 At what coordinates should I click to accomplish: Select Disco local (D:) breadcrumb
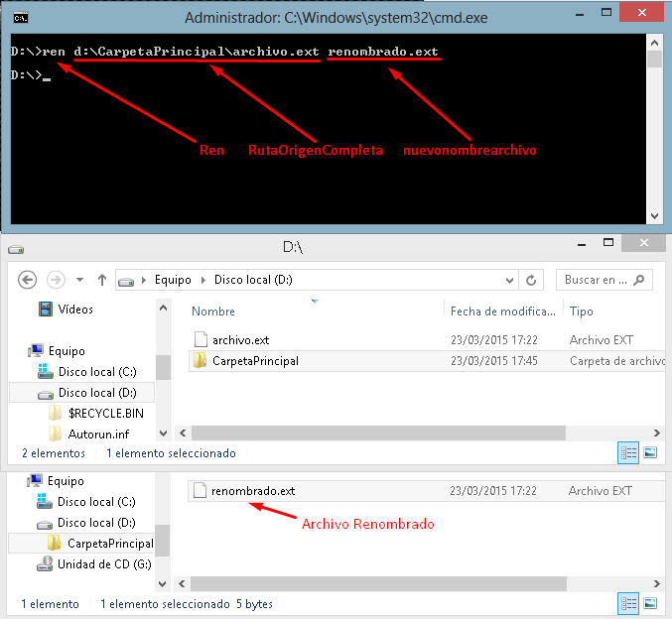tap(253, 280)
